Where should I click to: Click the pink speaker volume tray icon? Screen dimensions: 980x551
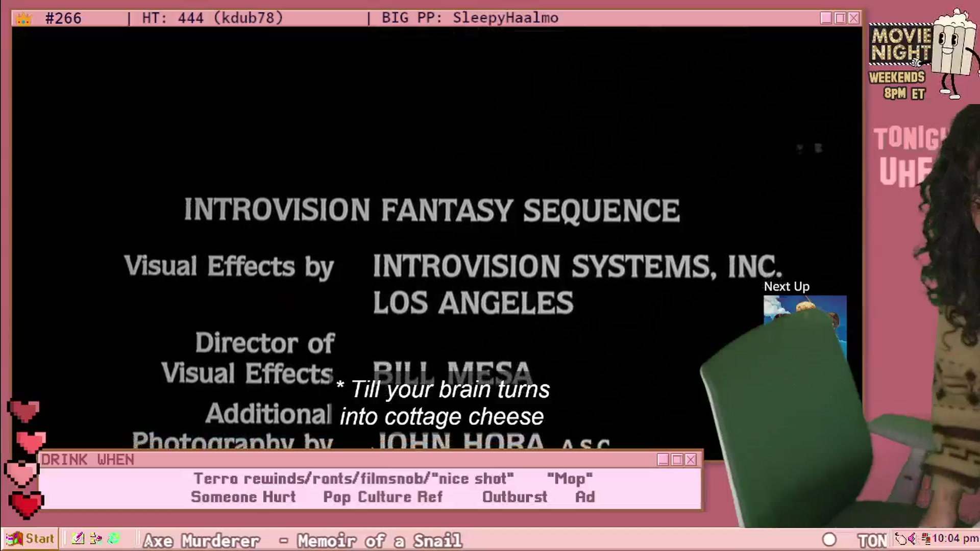(x=912, y=539)
